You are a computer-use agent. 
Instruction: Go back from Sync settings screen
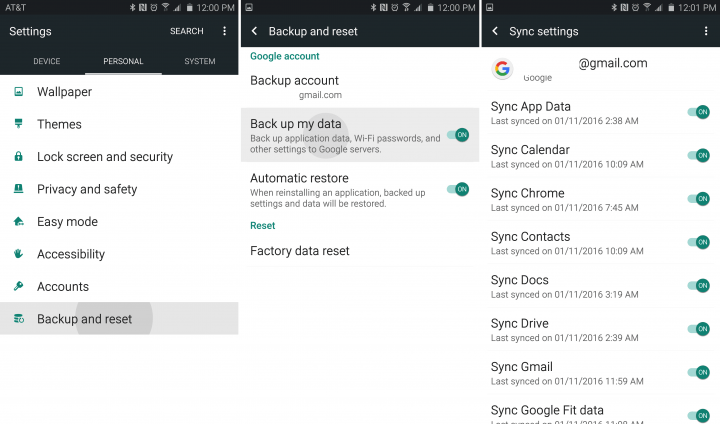coord(495,31)
